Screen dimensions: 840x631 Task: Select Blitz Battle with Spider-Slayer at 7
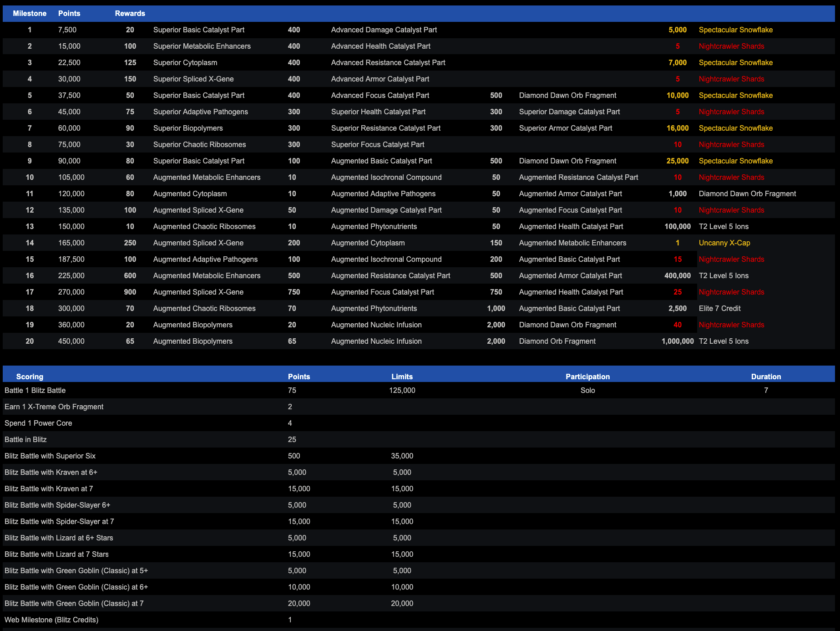pyautogui.click(x=59, y=521)
